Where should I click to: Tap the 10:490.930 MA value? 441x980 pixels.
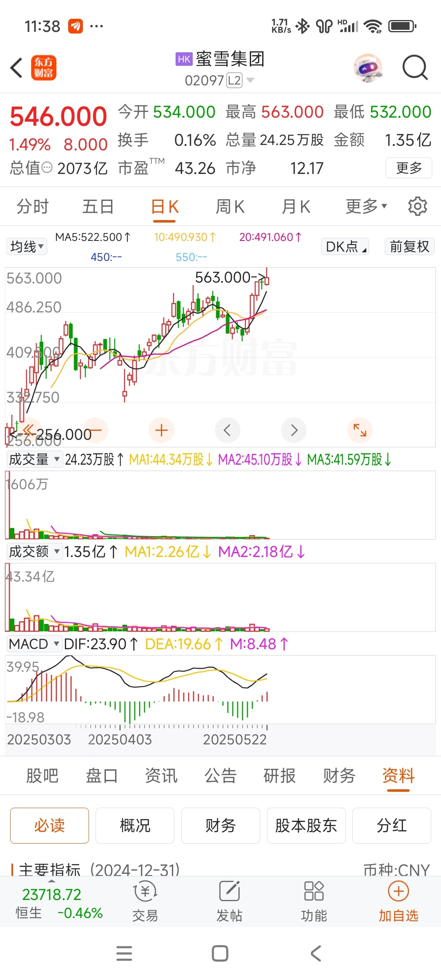pos(185,237)
